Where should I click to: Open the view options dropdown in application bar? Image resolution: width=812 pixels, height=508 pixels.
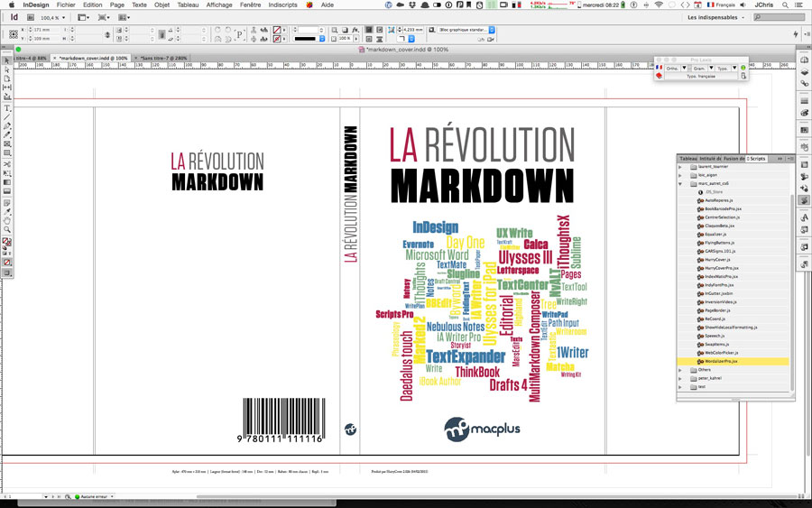click(83, 18)
